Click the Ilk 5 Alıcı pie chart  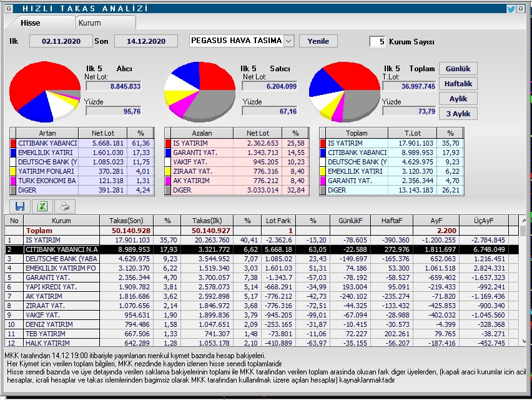click(45, 92)
